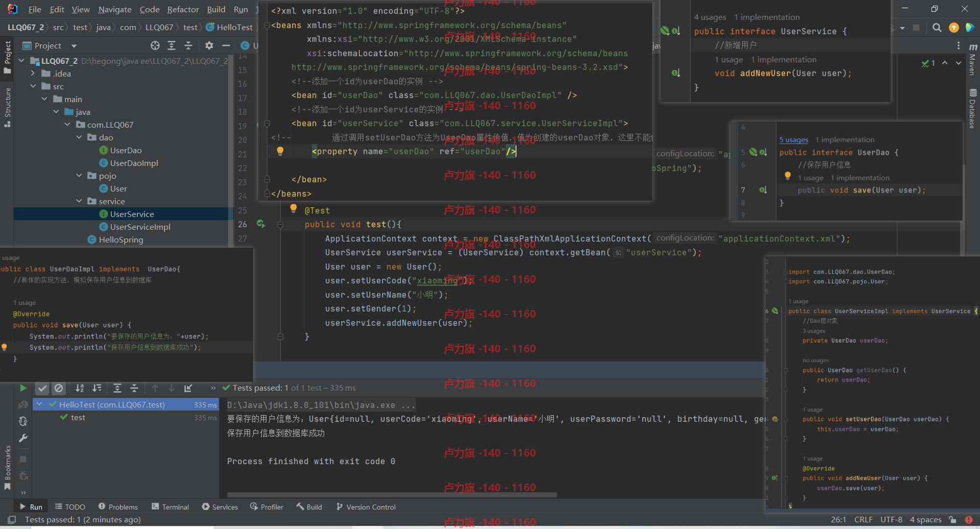The image size is (980, 529).
Task: Open the Build menu
Action: coord(216,9)
